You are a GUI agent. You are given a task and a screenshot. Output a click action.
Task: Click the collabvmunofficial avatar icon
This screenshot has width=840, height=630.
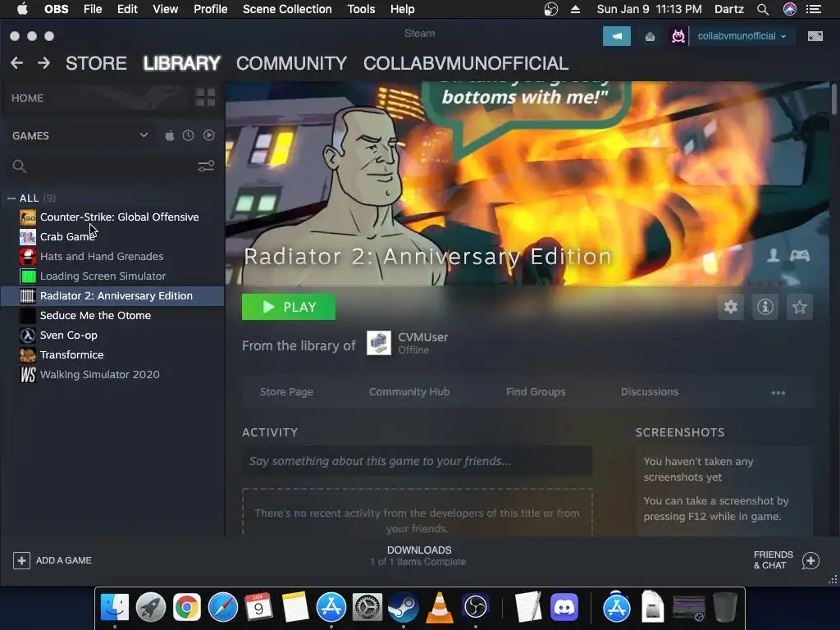tap(678, 36)
